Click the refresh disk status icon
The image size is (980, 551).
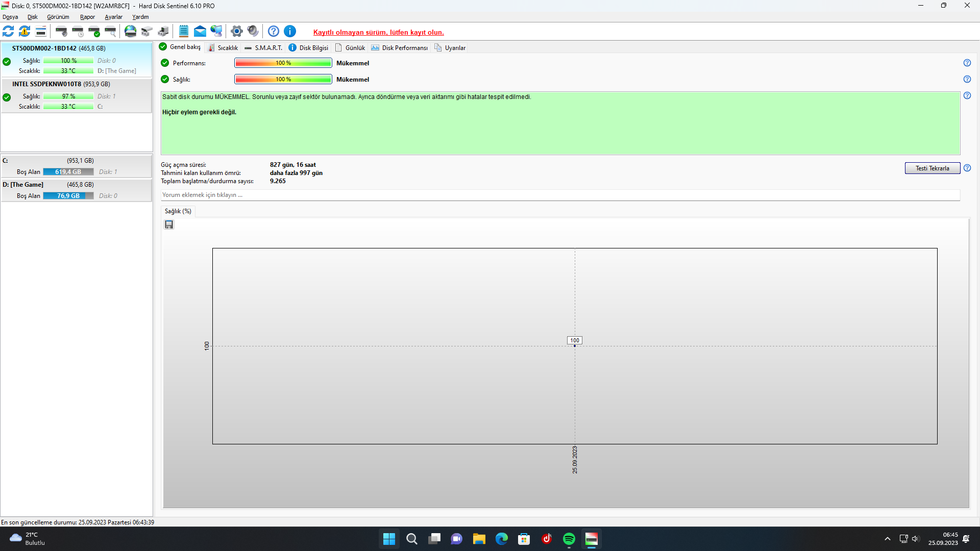coord(8,32)
